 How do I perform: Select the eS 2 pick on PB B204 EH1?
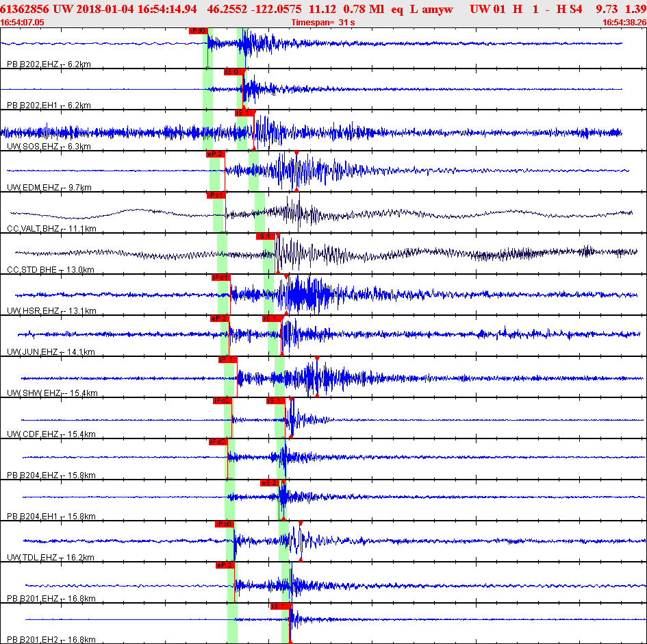270,483
